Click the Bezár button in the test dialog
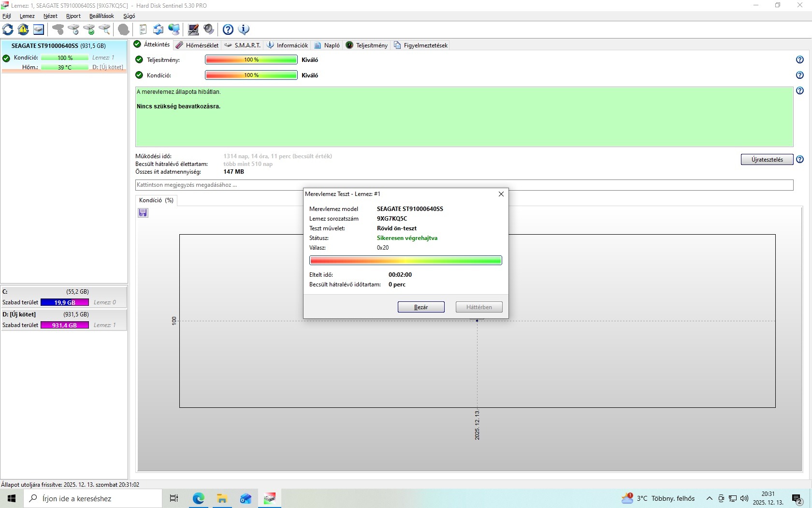The height and width of the screenshot is (508, 812). pos(421,307)
